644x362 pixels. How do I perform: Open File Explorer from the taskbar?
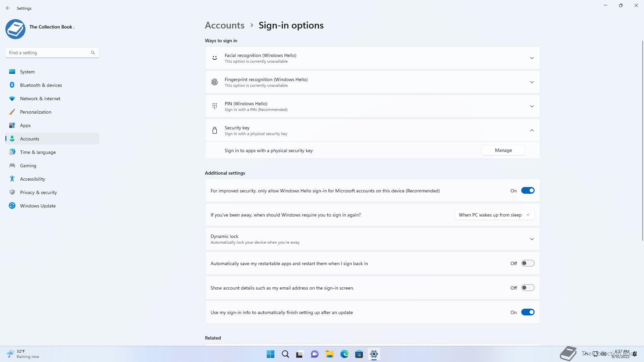(329, 354)
